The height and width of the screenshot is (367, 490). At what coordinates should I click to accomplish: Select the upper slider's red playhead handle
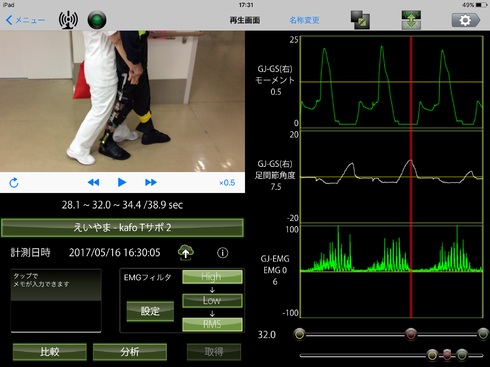pos(411,334)
